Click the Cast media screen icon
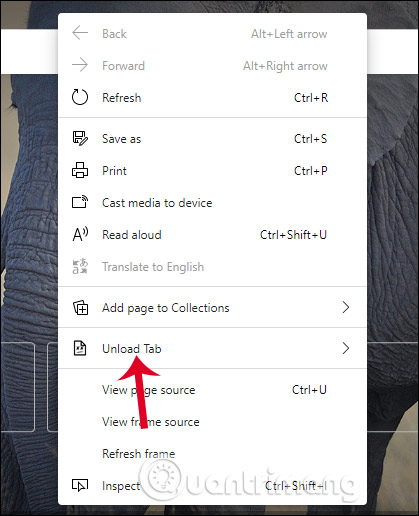This screenshot has width=419, height=516. click(x=80, y=202)
